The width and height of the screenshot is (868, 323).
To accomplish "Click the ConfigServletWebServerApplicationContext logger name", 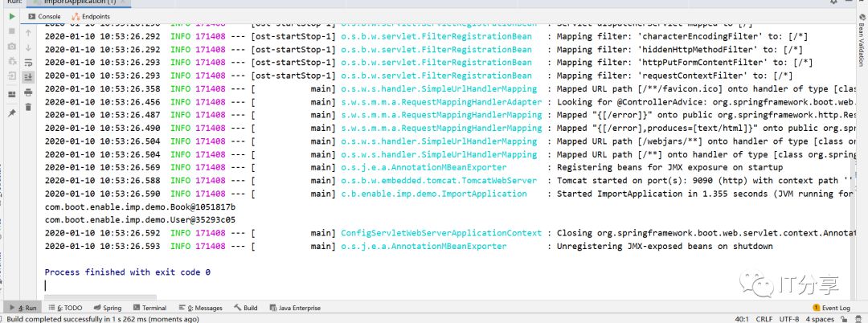I will click(441, 233).
